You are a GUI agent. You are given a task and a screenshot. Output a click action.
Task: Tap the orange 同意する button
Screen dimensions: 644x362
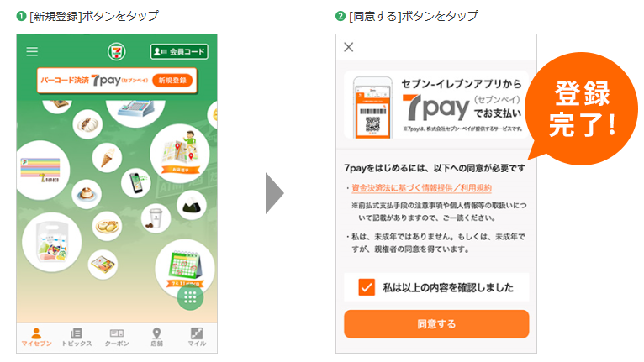coord(436,324)
